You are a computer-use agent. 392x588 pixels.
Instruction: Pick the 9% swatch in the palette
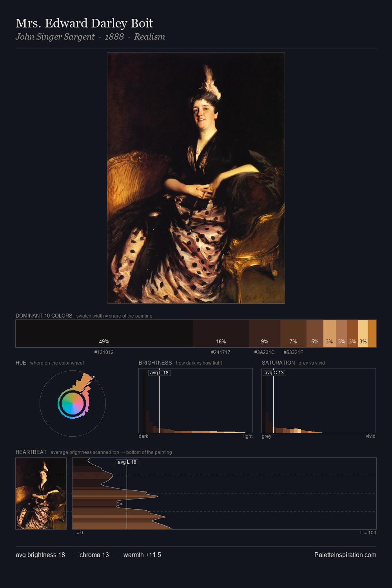265,334
